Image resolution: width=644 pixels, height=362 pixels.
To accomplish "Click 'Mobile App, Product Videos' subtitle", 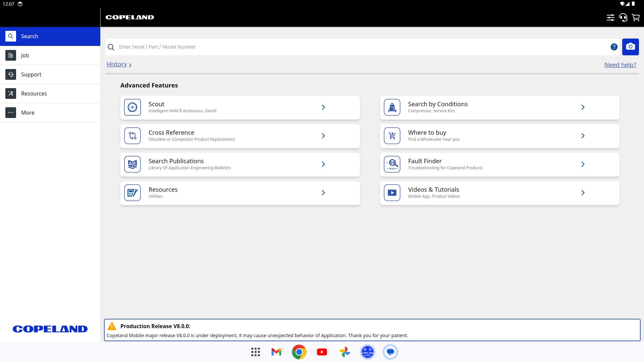I will (434, 196).
